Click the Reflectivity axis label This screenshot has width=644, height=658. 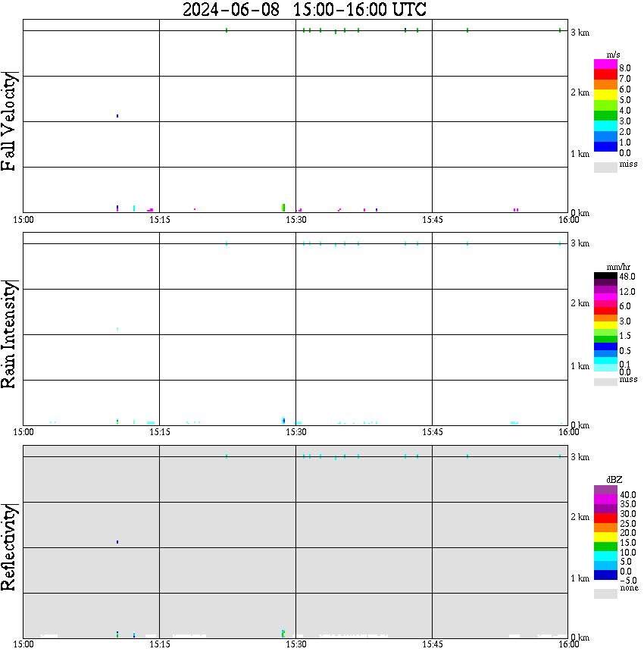click(8, 547)
